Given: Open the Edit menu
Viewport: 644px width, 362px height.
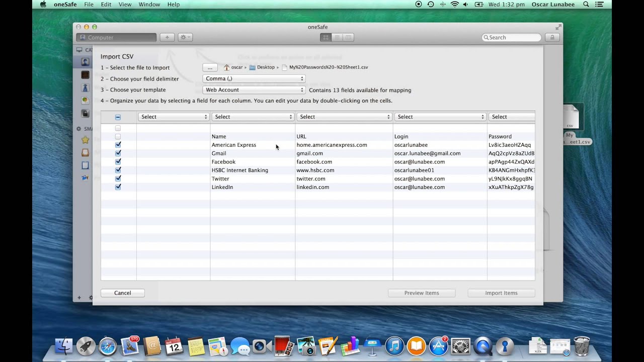Looking at the screenshot, I should pos(106,5).
